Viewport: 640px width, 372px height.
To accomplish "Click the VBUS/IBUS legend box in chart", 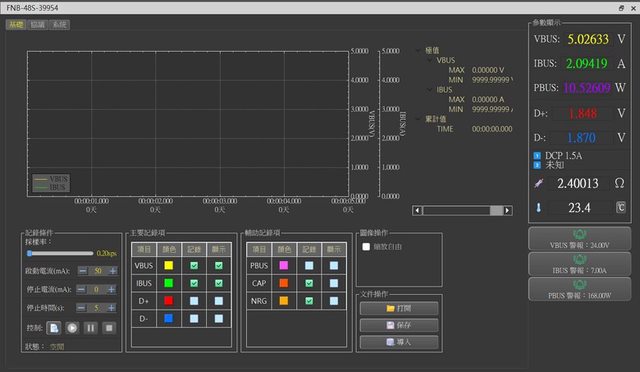I will tap(51, 183).
